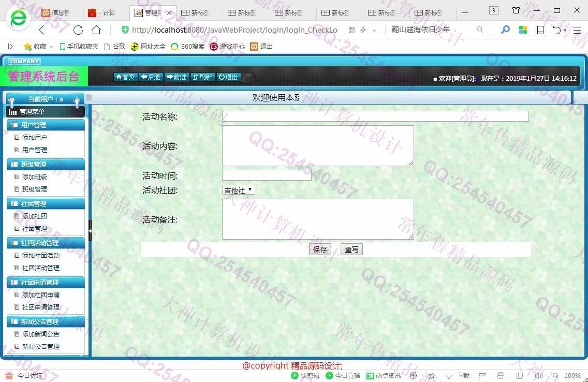
Task: Open 添加社团 in the sidebar
Action: click(x=35, y=216)
